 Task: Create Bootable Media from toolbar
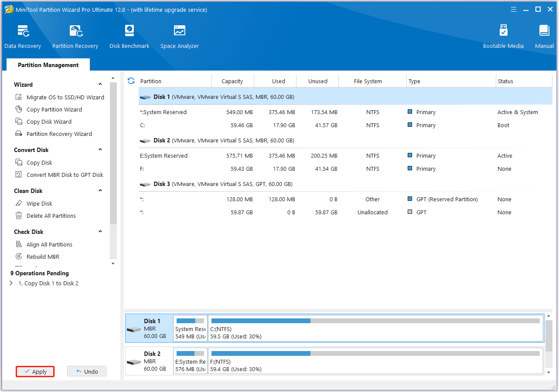(x=503, y=37)
